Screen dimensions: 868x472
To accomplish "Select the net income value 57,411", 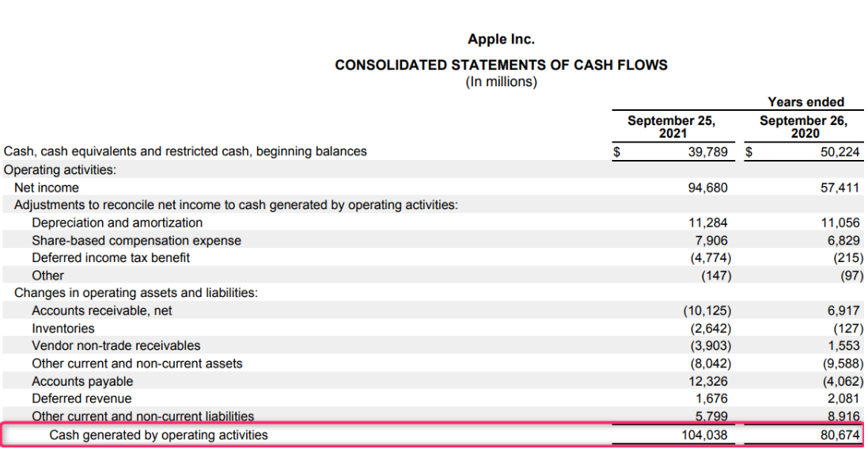I will pyautogui.click(x=840, y=188).
